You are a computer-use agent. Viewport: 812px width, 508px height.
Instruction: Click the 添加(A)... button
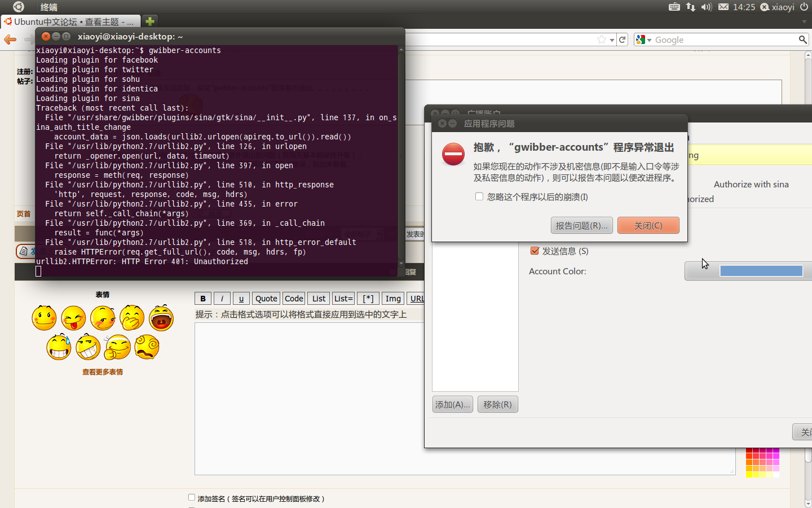tap(452, 404)
